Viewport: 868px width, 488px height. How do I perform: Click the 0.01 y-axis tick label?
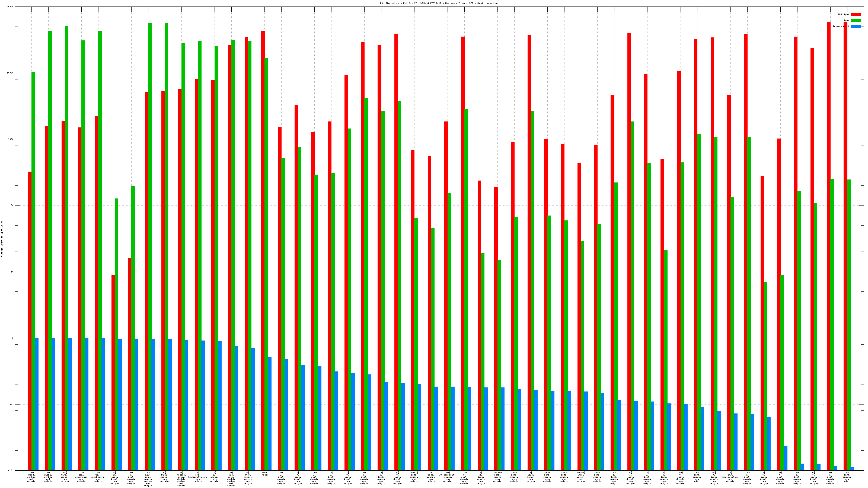click(11, 470)
